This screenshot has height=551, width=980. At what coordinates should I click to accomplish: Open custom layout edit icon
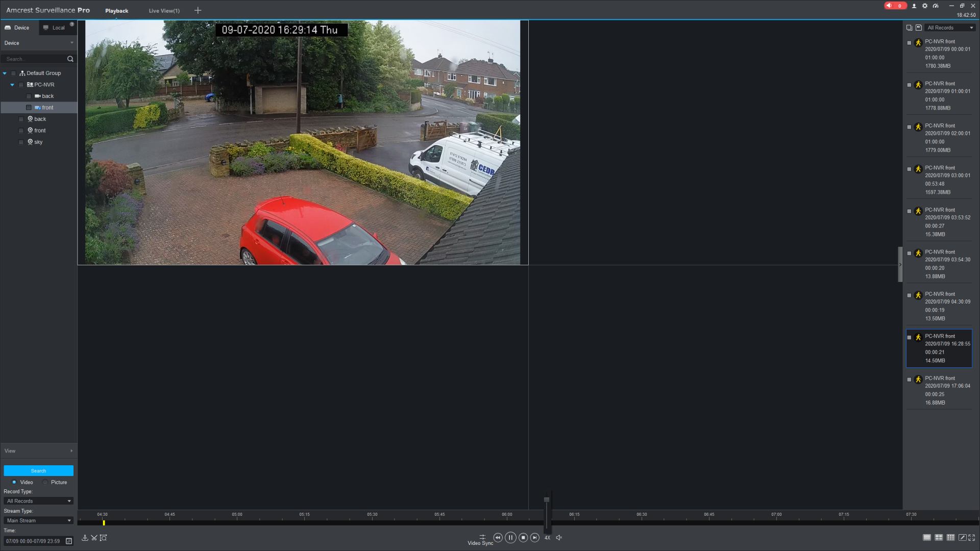click(962, 538)
